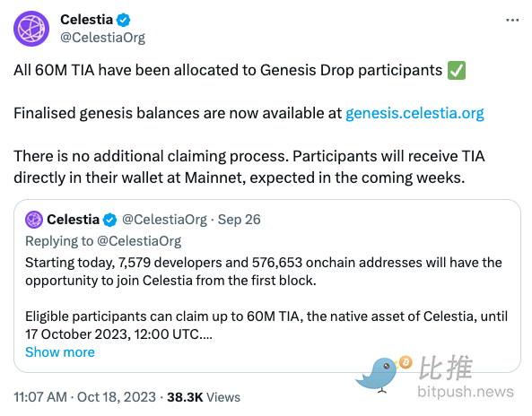Open the quoted tweet text body
Viewport: 532px width, 416px height.
[266, 299]
